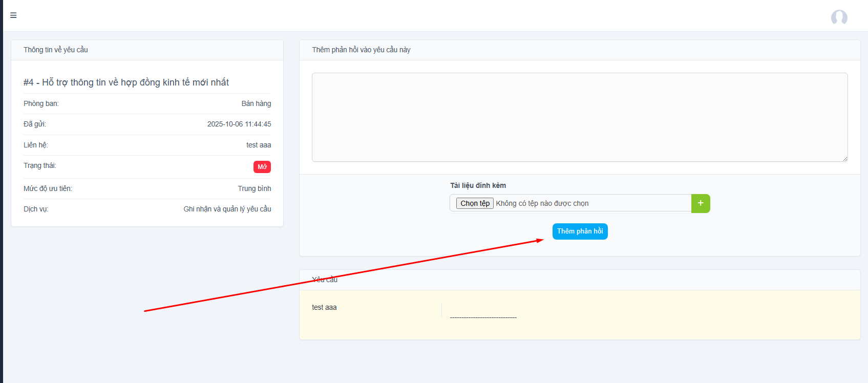The image size is (868, 383).
Task: Click the "Tài liệu đính kèm" label
Action: point(478,185)
